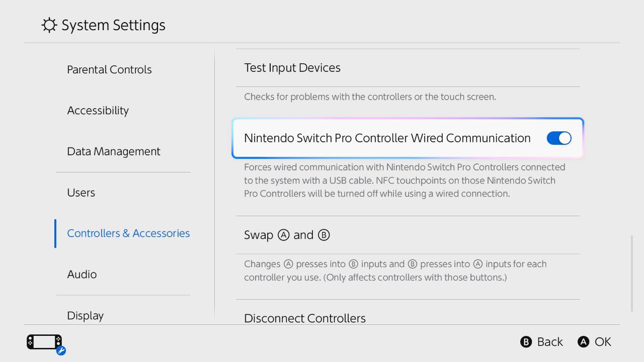The image size is (644, 362).
Task: Open the Accessibility settings category
Action: [x=98, y=111]
